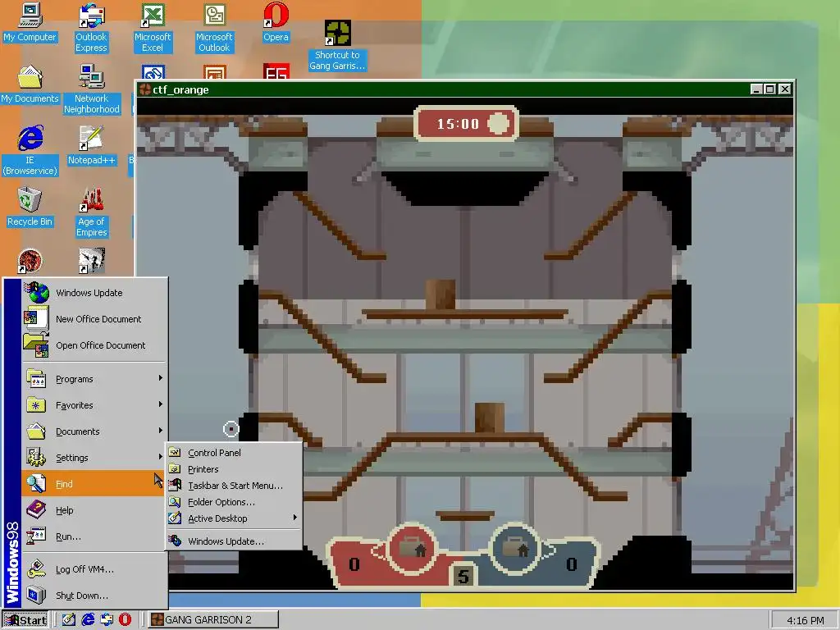This screenshot has width=840, height=630.
Task: Open the Recycle Bin
Action: click(30, 207)
